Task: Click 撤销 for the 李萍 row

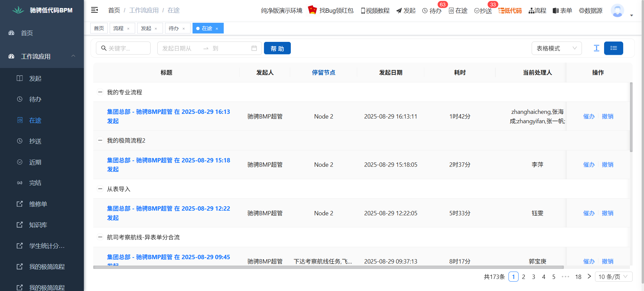Action: [607, 164]
